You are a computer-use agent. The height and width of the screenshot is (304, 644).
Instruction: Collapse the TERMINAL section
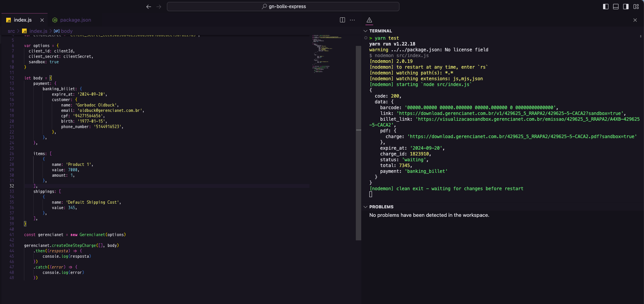365,31
